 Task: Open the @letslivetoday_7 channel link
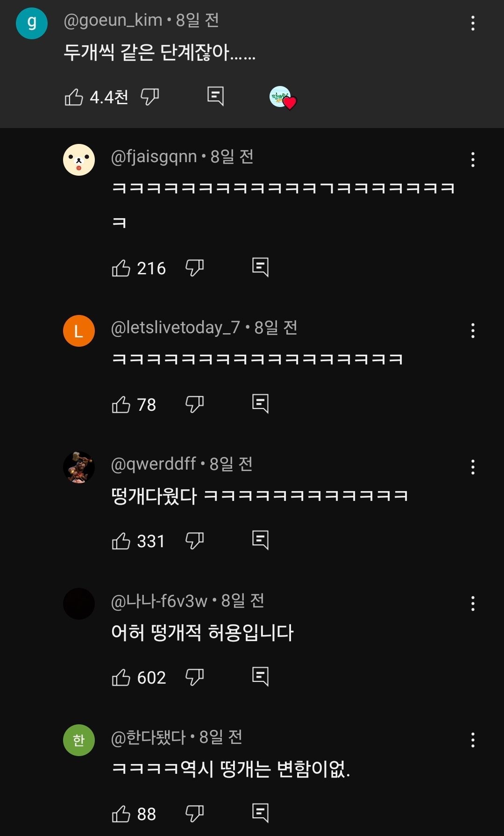pos(176,328)
